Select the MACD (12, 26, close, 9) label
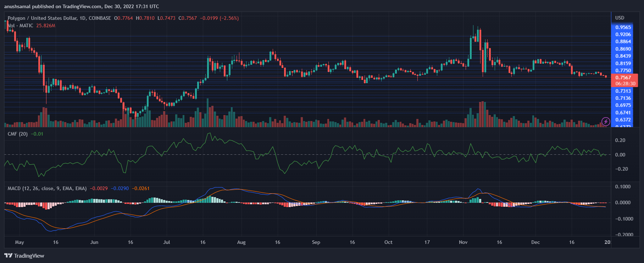Viewport: 644px width, 263px height. coord(47,188)
